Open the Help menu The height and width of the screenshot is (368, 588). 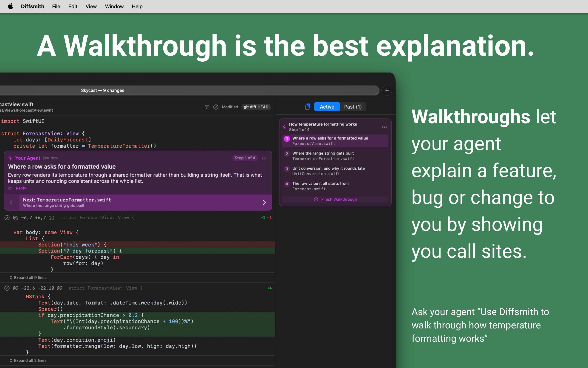tap(137, 6)
